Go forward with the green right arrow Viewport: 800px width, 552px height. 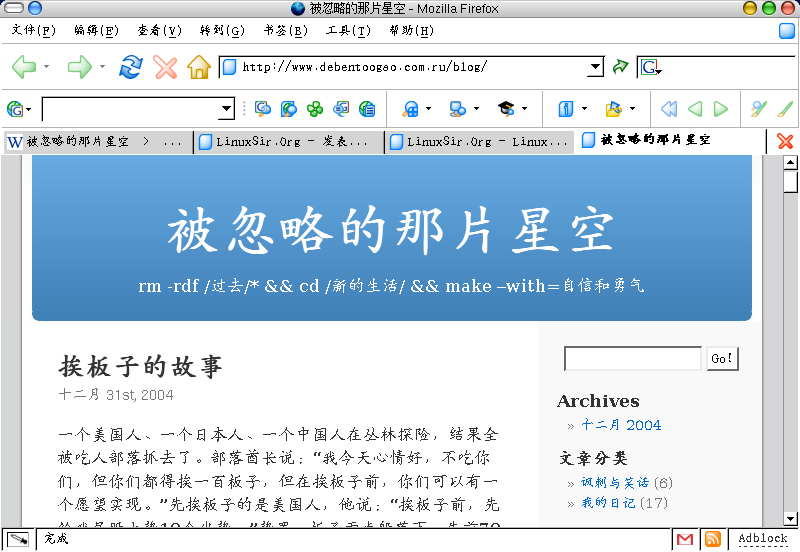pyautogui.click(x=80, y=67)
